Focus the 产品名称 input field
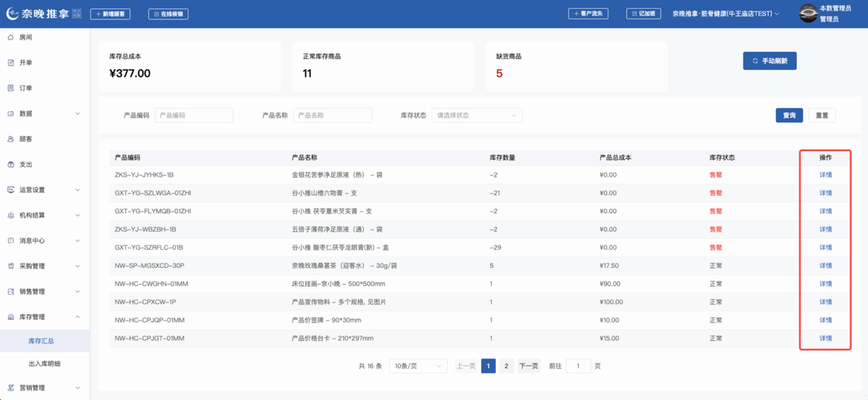 tap(332, 116)
